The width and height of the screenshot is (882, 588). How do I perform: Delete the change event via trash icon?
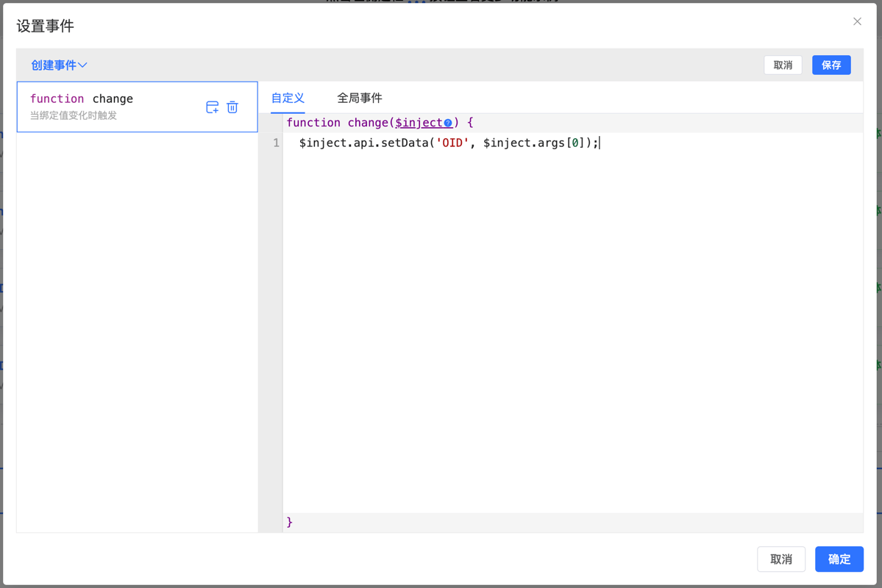[232, 107]
